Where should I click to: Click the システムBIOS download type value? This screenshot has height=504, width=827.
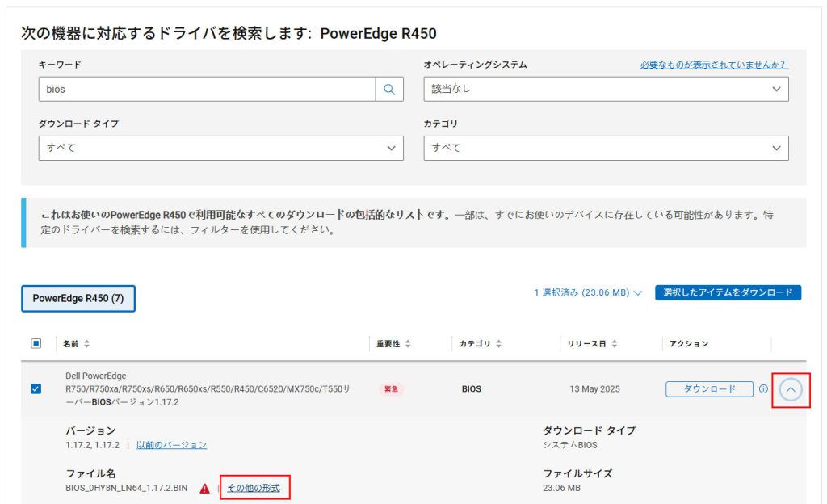pos(570,445)
